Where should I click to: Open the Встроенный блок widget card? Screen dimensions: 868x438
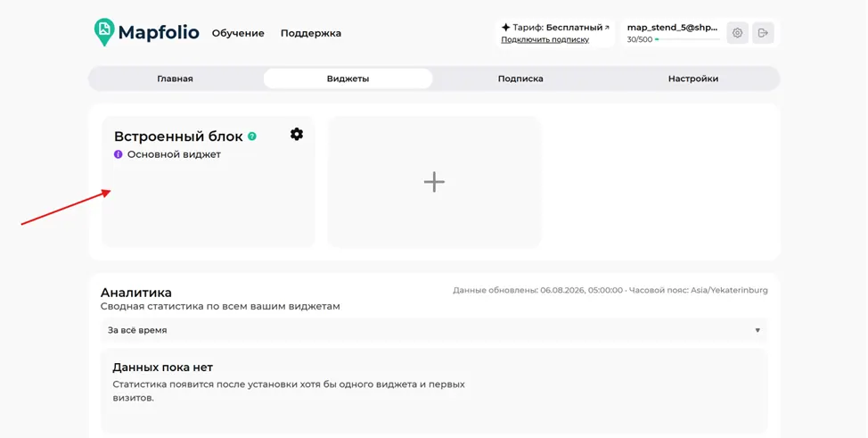[x=209, y=182]
